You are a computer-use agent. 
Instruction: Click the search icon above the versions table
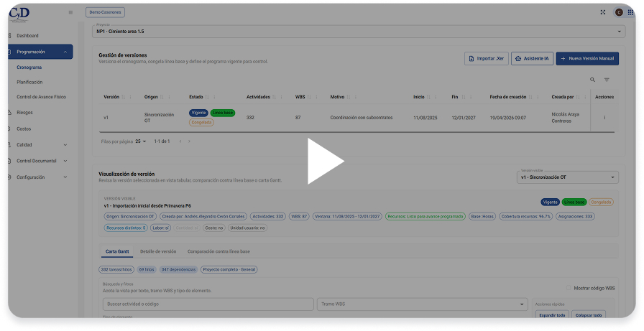click(592, 80)
